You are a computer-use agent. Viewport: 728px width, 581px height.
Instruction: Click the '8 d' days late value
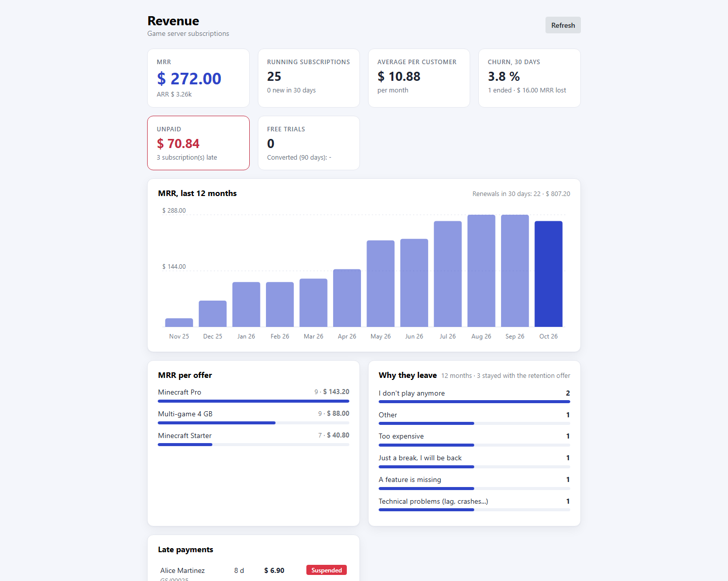point(239,570)
